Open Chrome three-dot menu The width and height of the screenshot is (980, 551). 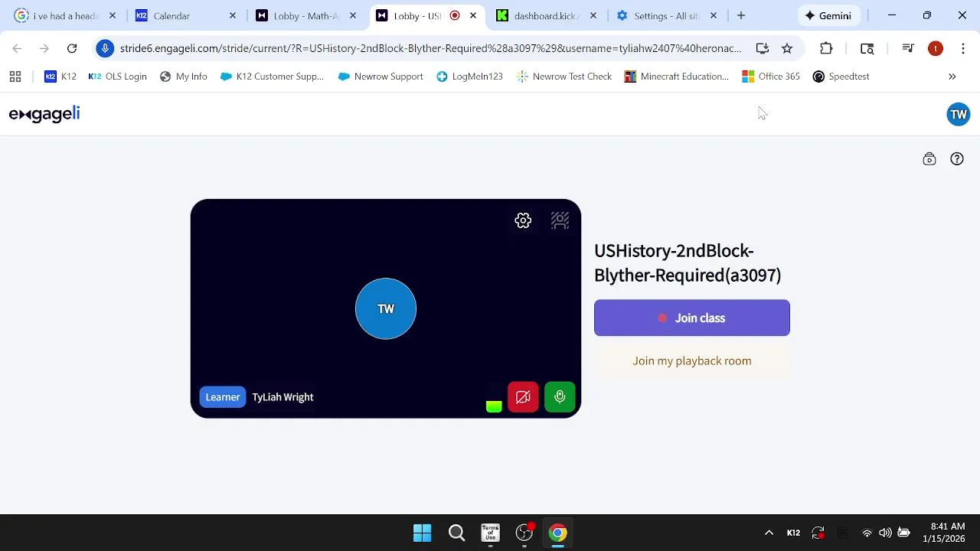click(x=963, y=48)
